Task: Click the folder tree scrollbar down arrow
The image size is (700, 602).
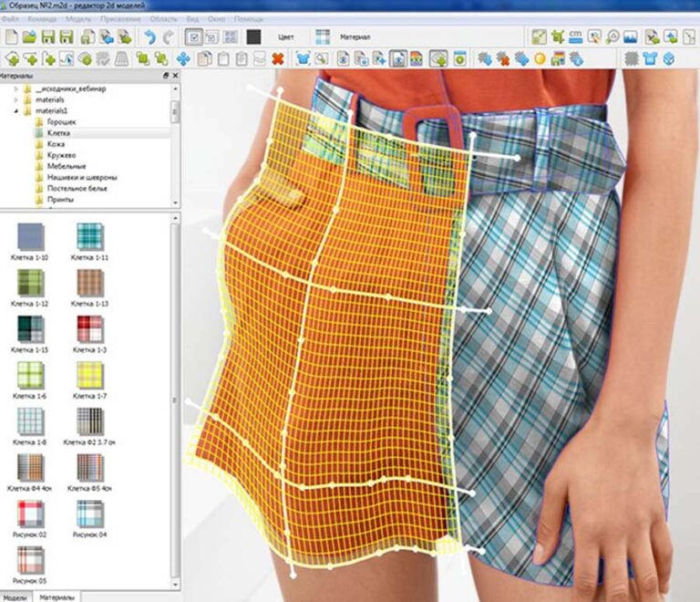Action: click(175, 202)
